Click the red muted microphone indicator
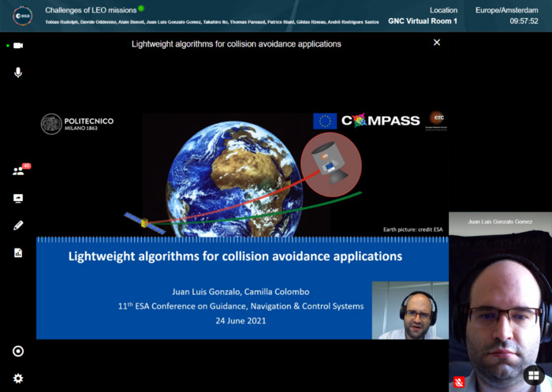The width and height of the screenshot is (552, 392). point(459,383)
